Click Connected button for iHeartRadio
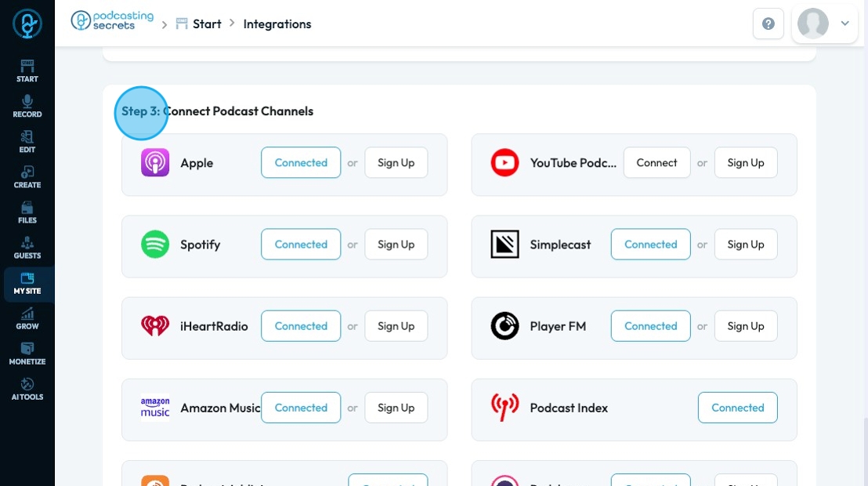The height and width of the screenshot is (486, 868). [301, 326]
